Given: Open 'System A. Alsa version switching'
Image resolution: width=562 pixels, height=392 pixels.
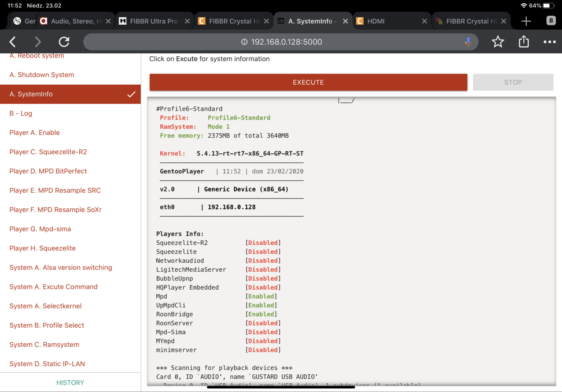Looking at the screenshot, I should (70, 268).
